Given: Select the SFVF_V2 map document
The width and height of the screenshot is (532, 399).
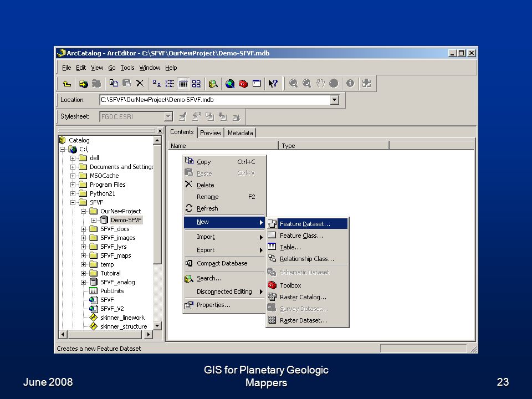Looking at the screenshot, I should coord(112,309).
